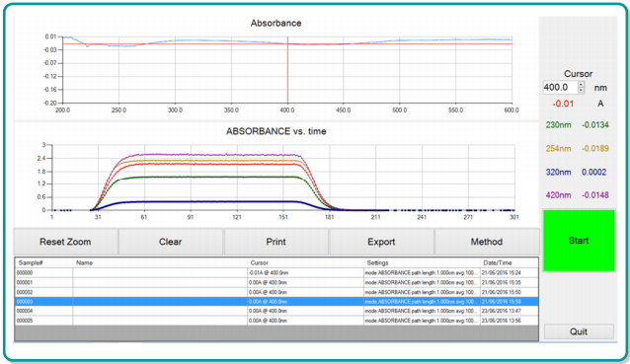Click the ABSORBANCE vs. time chart title
This screenshot has height=364, width=630.
276,131
